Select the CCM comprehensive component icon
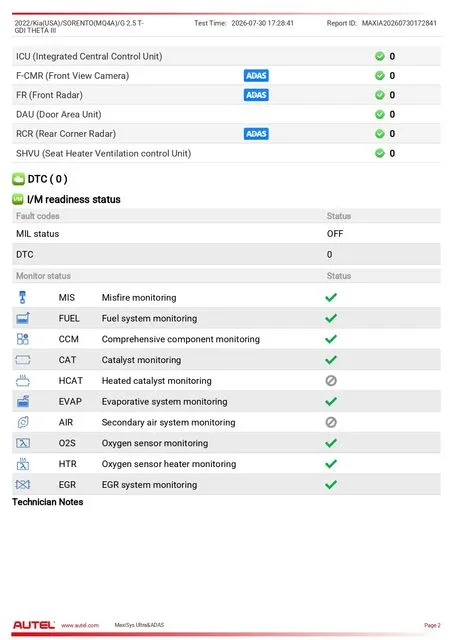Image resolution: width=453 pixels, height=640 pixels. [23, 339]
